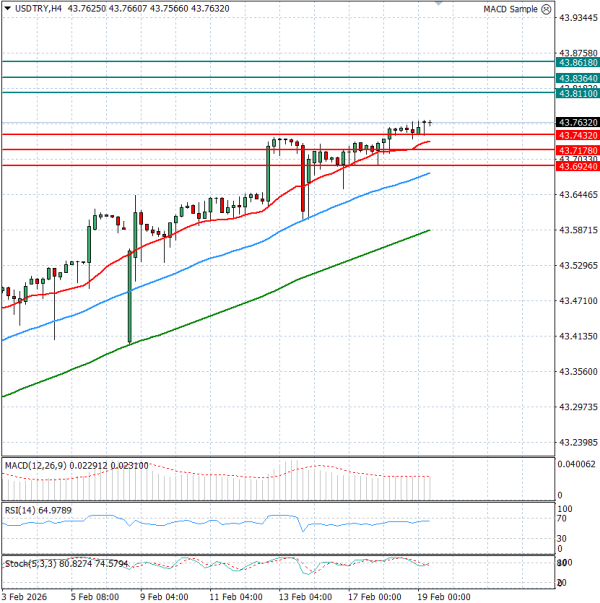
Task: Select the 43.69240 support level label
Action: pyautogui.click(x=578, y=166)
